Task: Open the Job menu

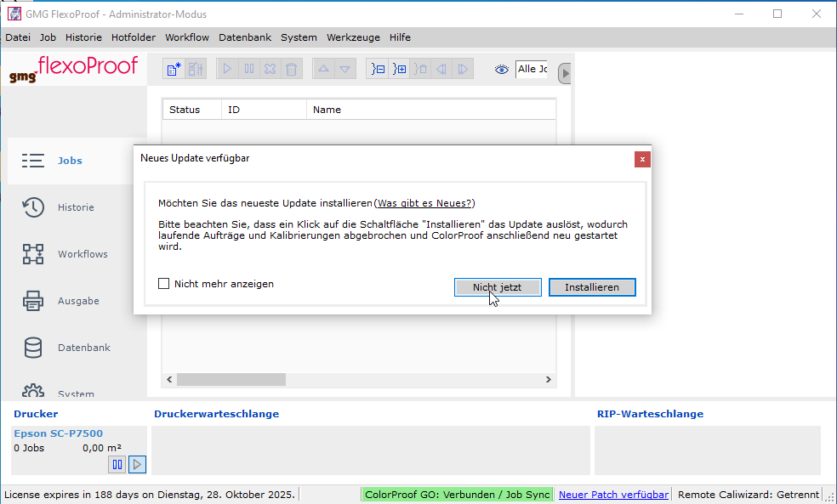Action: click(x=48, y=37)
